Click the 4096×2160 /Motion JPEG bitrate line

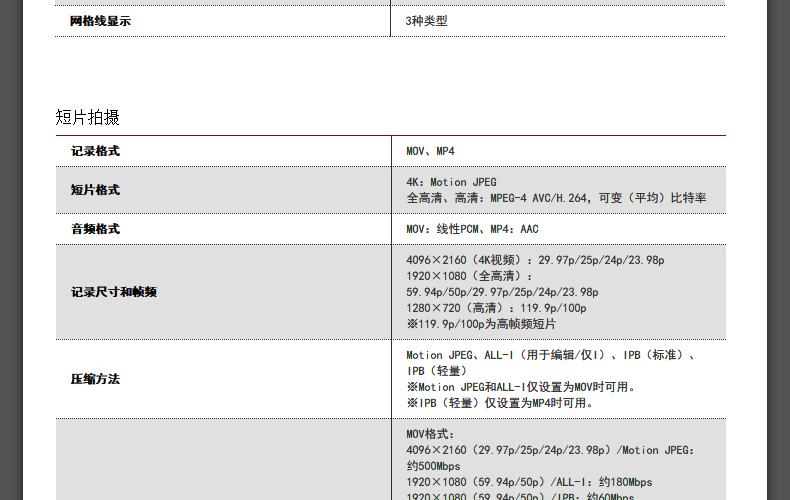550,450
